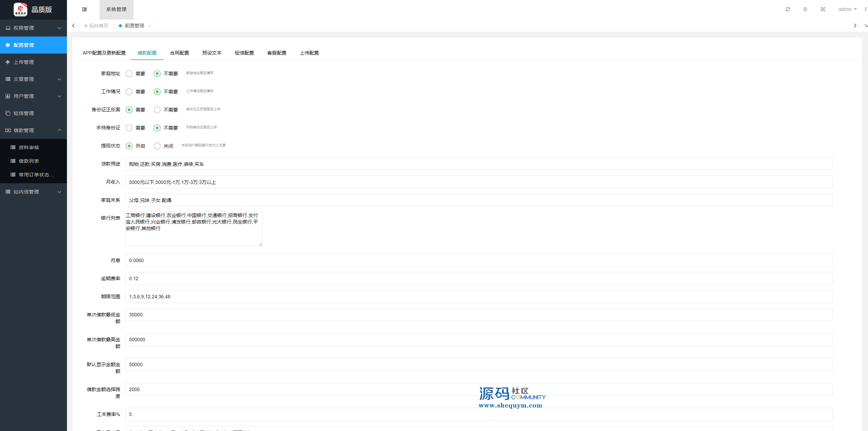Image resolution: width=868 pixels, height=431 pixels.
Task: Close the 配置管理 page tab
Action: (x=149, y=26)
